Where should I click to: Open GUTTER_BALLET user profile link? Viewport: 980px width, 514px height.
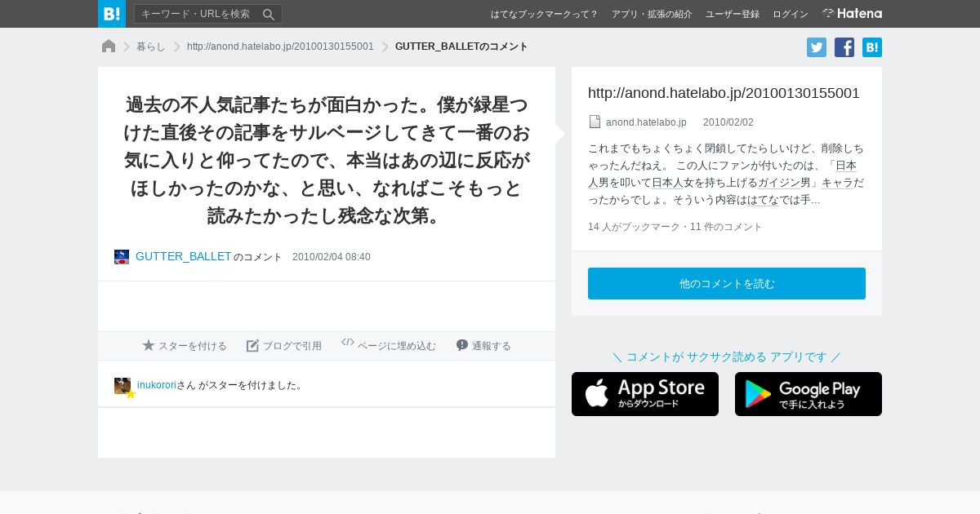[x=184, y=256]
